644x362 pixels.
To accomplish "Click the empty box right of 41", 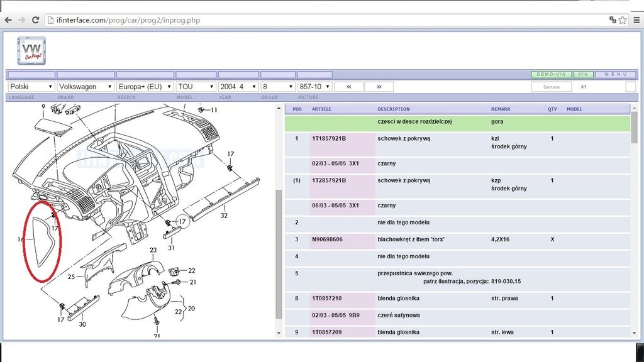I will 630,87.
